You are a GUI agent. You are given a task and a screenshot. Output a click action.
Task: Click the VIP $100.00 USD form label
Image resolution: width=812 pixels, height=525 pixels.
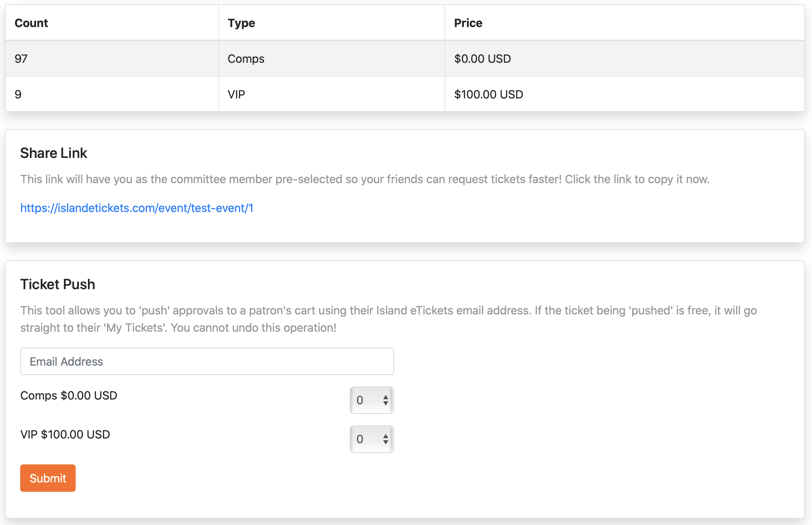click(x=65, y=434)
